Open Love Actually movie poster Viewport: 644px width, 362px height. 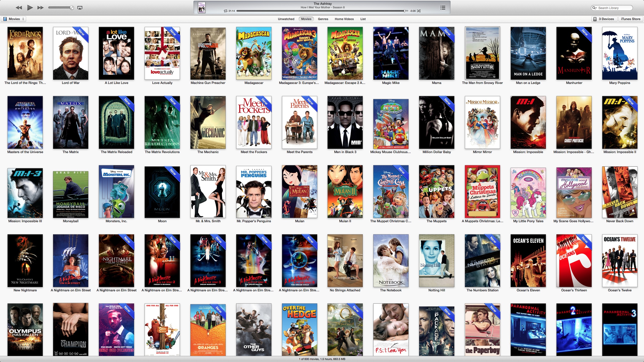pyautogui.click(x=162, y=53)
